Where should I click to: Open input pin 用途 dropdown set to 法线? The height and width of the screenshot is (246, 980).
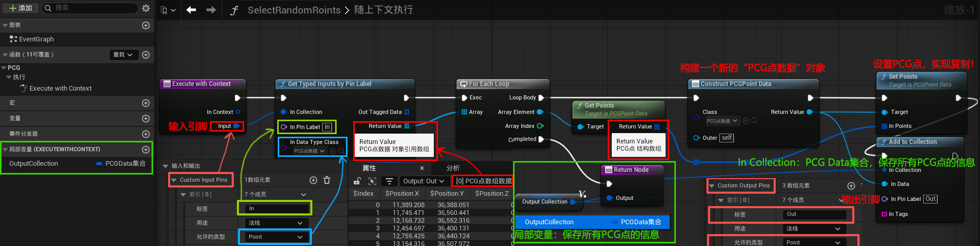click(x=276, y=223)
